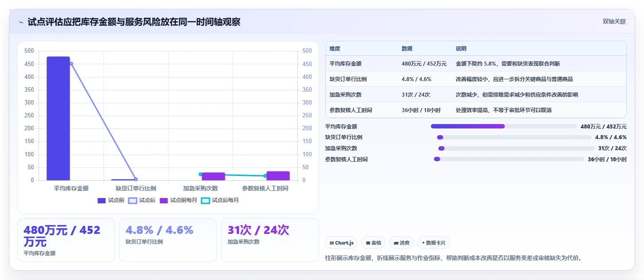Click the page title about 试点评估
644x280 pixels.
pyautogui.click(x=134, y=22)
